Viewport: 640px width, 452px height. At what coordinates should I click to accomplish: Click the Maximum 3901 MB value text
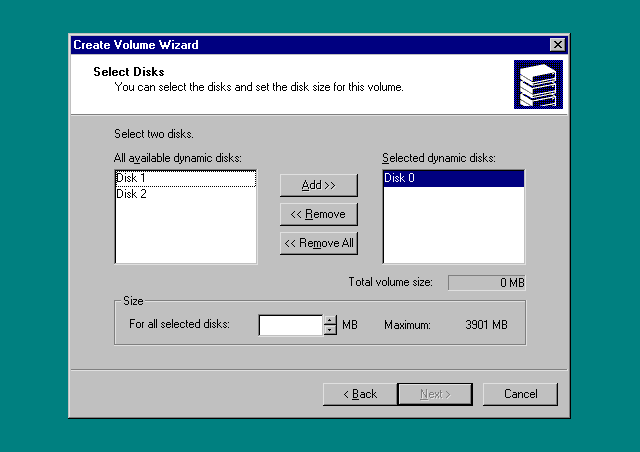coord(487,325)
